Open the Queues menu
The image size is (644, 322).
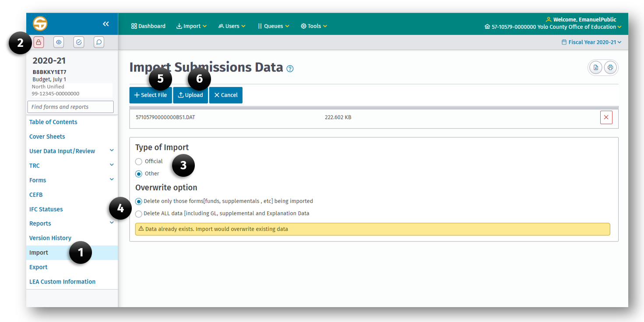tap(273, 26)
